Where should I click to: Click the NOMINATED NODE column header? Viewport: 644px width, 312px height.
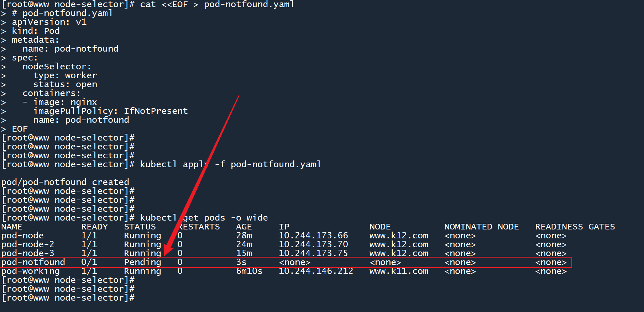pos(481,227)
